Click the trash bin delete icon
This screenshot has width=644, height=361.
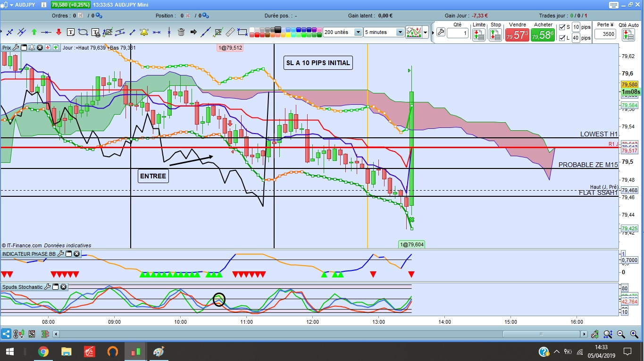[x=181, y=32]
